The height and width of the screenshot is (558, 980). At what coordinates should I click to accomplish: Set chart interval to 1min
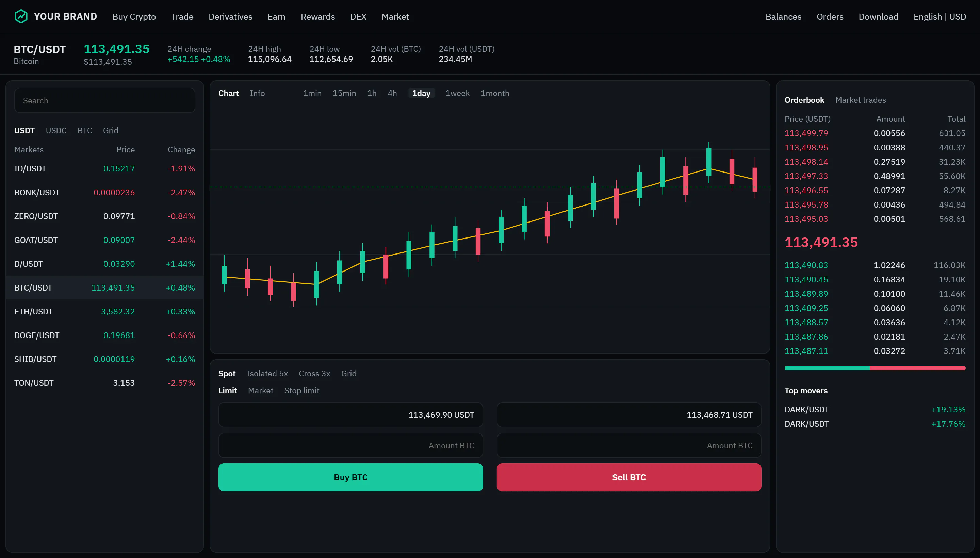pyautogui.click(x=312, y=93)
